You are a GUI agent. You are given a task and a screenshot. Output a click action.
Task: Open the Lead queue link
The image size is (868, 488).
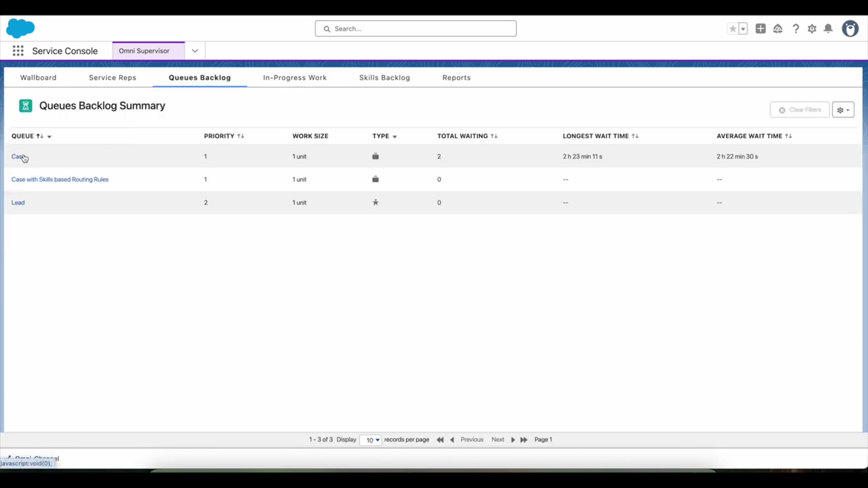click(18, 202)
